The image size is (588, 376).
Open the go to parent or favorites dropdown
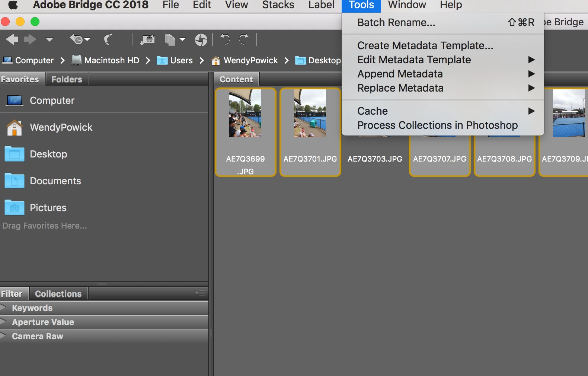[x=49, y=39]
